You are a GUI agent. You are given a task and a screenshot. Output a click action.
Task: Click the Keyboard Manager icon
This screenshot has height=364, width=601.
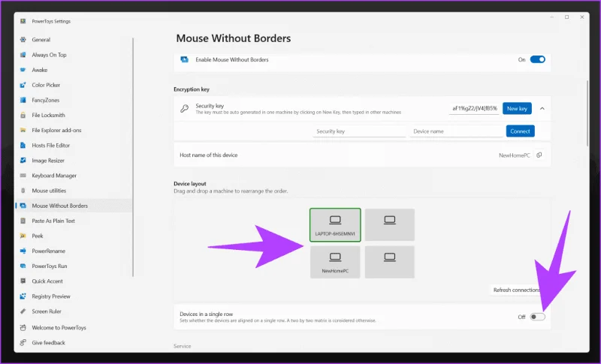coord(23,176)
